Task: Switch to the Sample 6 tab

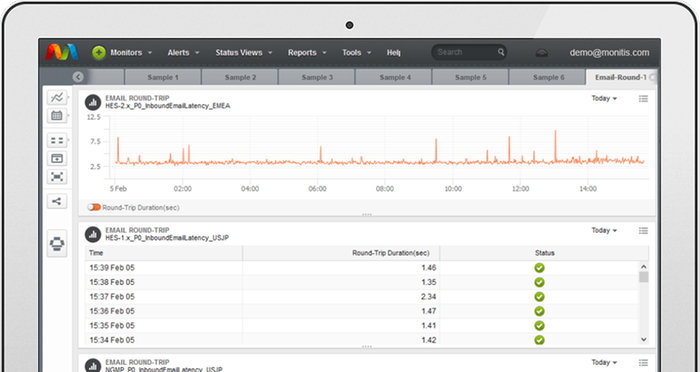Action: click(x=547, y=77)
